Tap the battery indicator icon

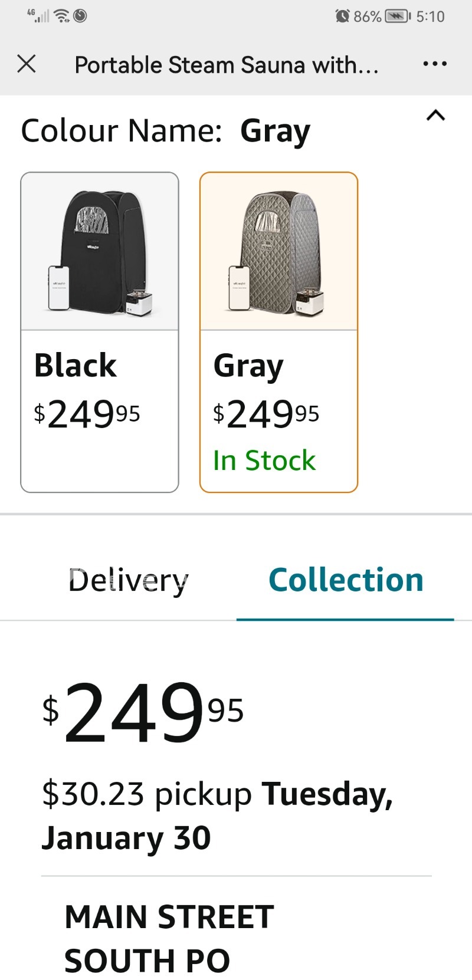pos(398,16)
